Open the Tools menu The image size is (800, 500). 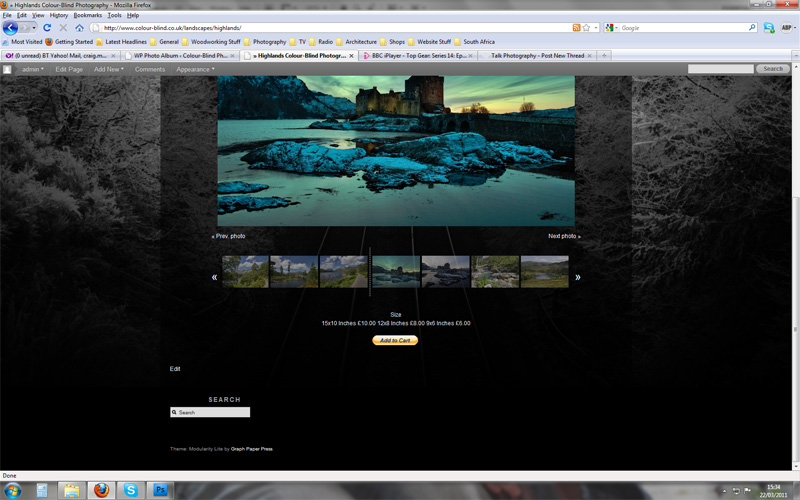click(114, 15)
